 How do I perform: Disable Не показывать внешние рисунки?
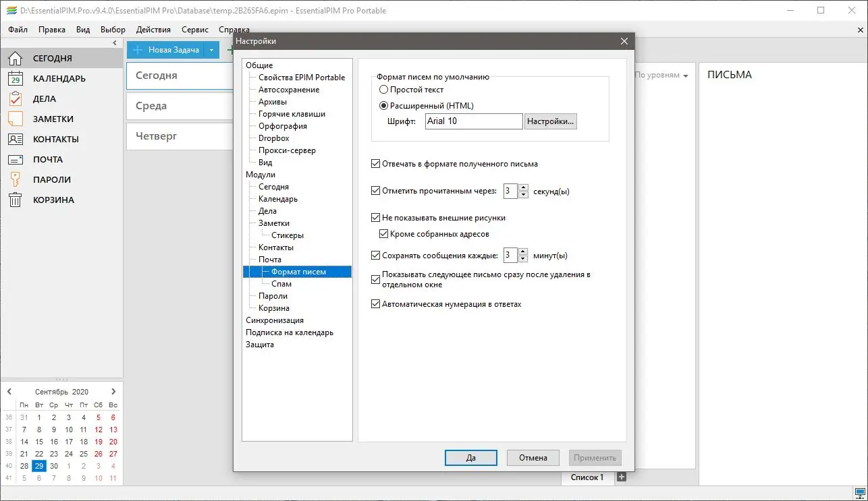point(375,218)
